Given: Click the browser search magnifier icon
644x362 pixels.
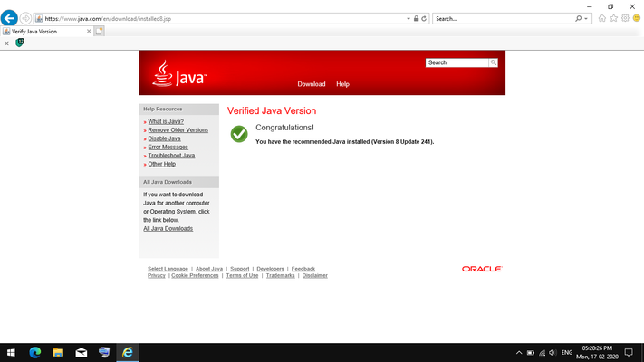Looking at the screenshot, I should 578,18.
